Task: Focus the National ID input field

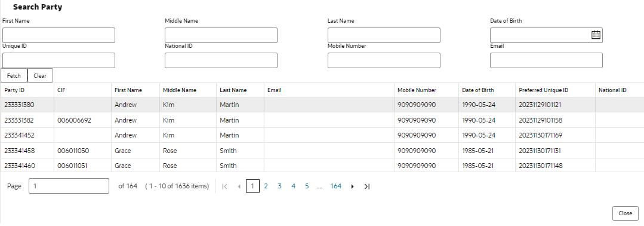Action: 221,60
